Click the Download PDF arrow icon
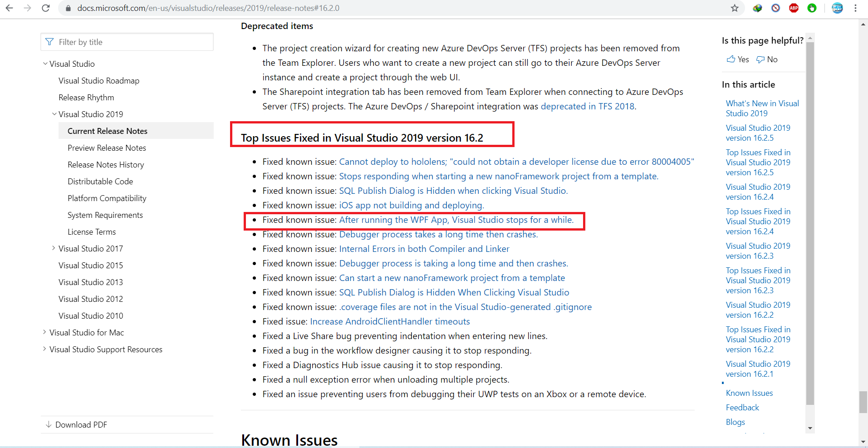The height and width of the screenshot is (448, 868). pos(49,424)
